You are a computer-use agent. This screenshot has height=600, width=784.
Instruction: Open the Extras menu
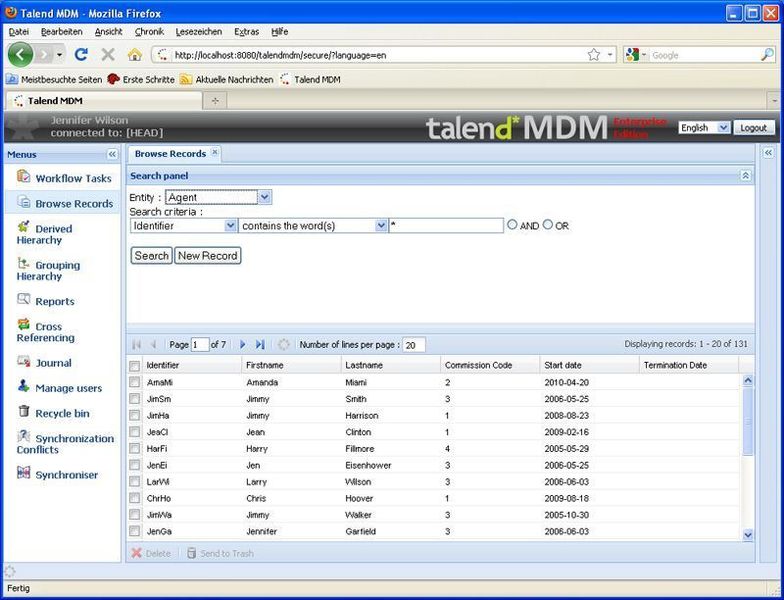tap(246, 32)
